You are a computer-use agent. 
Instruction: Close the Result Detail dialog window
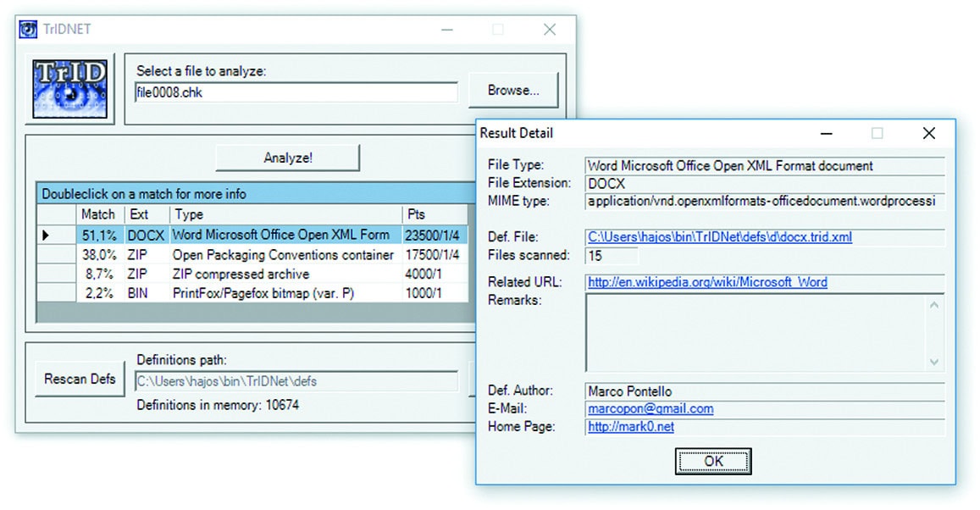coord(928,133)
